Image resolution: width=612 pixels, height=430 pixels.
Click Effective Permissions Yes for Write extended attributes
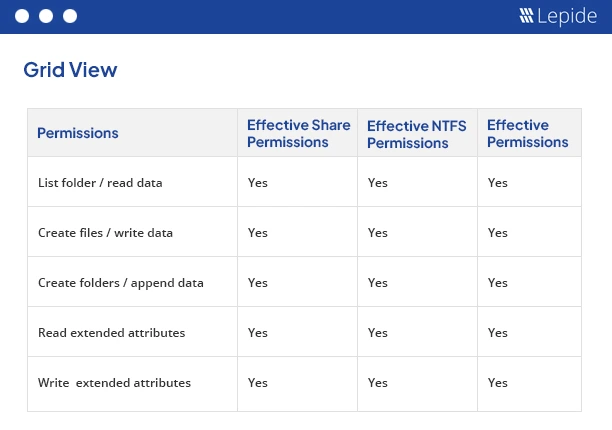click(497, 382)
